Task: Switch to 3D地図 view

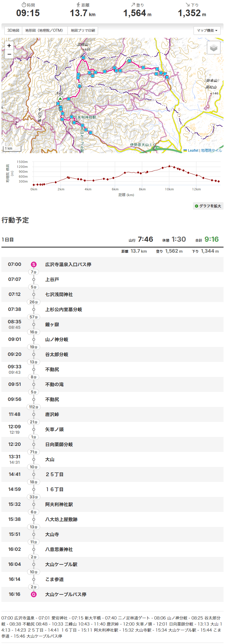Action: pyautogui.click(x=13, y=31)
